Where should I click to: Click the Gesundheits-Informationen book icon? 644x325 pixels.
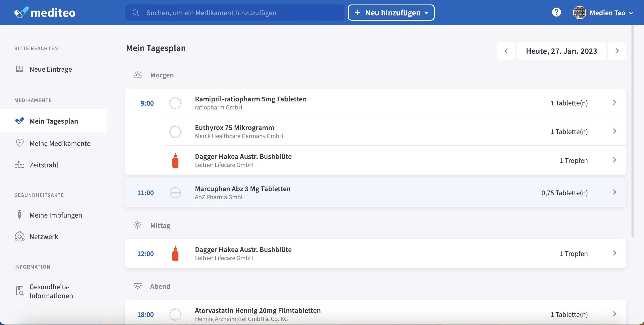point(20,291)
